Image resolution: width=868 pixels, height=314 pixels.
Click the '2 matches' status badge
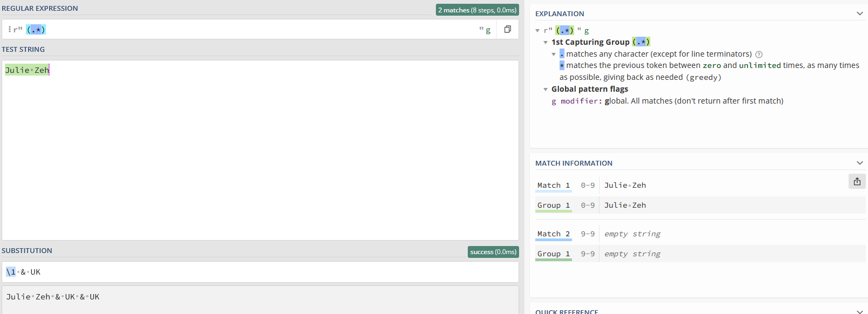coord(477,10)
